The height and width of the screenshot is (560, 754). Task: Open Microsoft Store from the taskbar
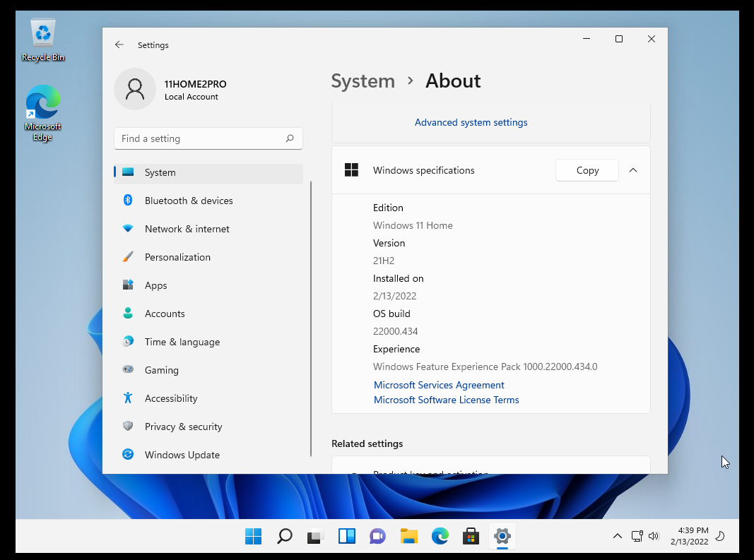pyautogui.click(x=471, y=536)
